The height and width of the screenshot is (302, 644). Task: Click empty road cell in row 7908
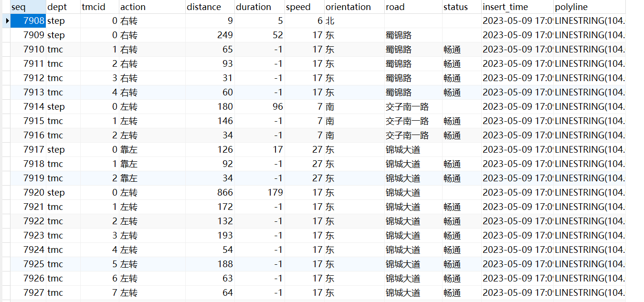[413, 21]
